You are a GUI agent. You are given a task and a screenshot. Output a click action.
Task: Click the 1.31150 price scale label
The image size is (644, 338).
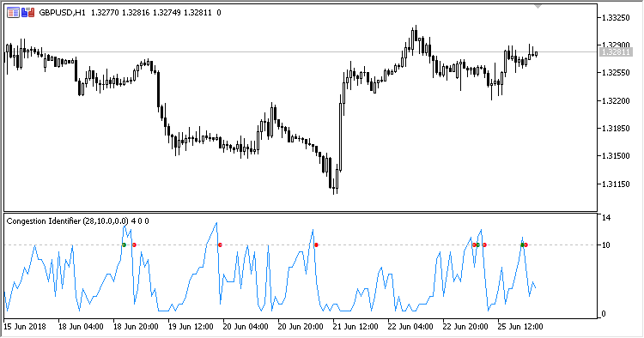pyautogui.click(x=616, y=184)
